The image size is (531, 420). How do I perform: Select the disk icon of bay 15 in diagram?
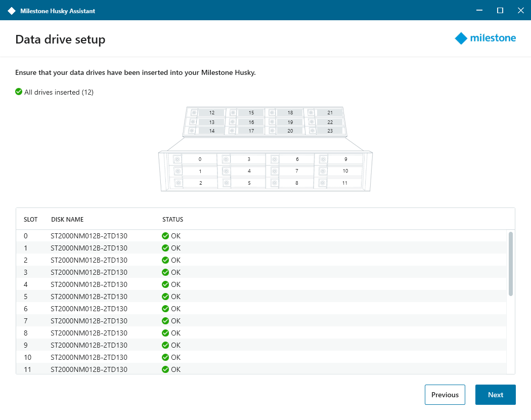click(x=233, y=112)
